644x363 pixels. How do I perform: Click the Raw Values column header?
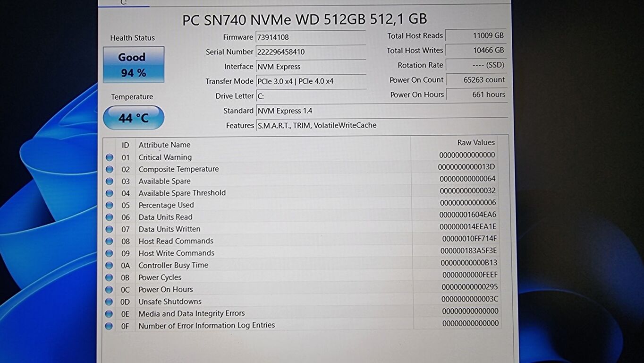click(x=476, y=142)
